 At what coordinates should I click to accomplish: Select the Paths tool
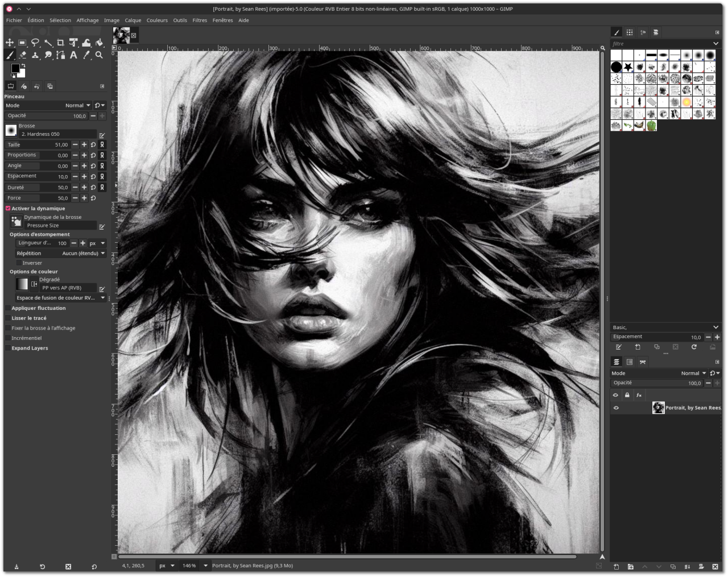click(61, 55)
